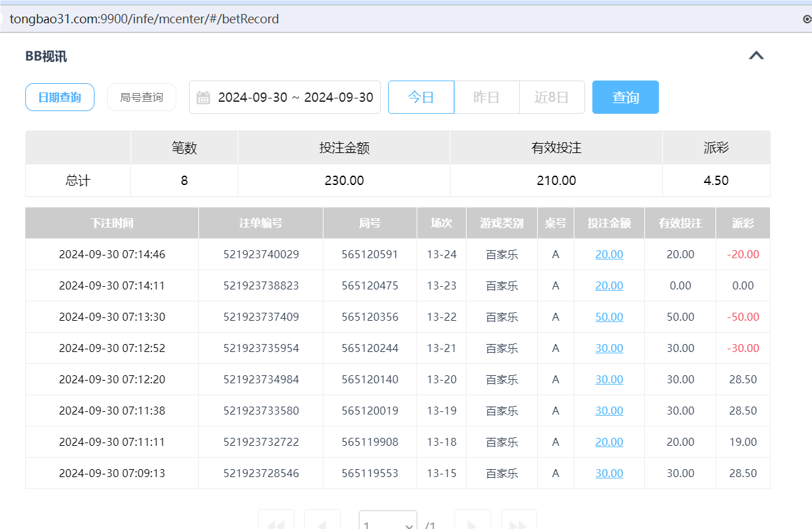Select 日期查询 query mode
812x529 pixels.
(59, 96)
